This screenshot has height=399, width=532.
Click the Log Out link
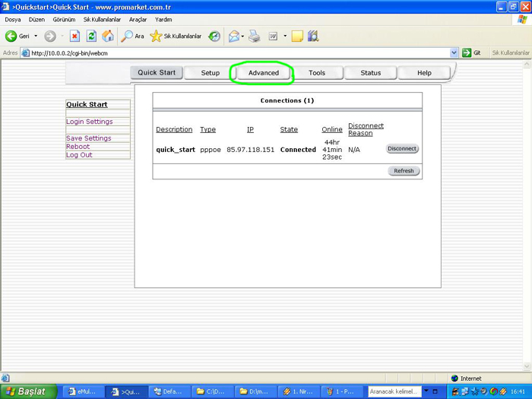pyautogui.click(x=79, y=155)
